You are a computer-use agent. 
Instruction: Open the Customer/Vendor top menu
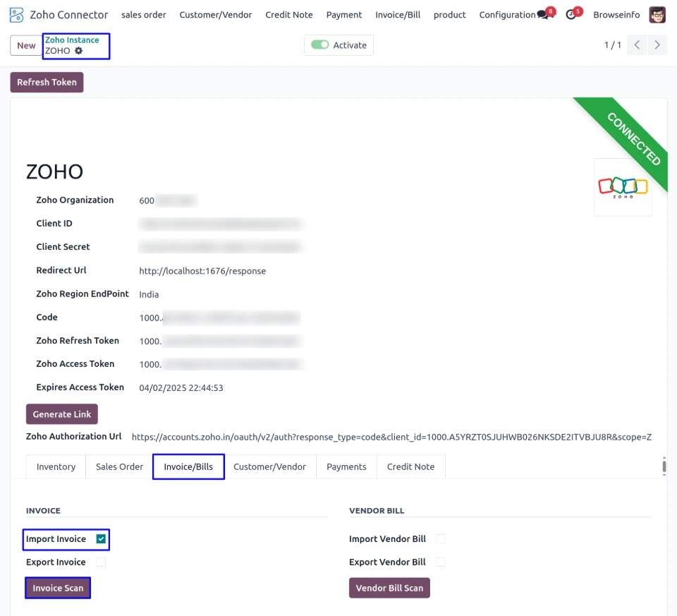click(x=216, y=15)
